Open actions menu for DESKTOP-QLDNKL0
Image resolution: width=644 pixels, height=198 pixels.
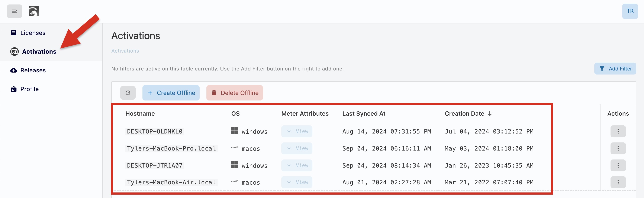[x=618, y=131]
